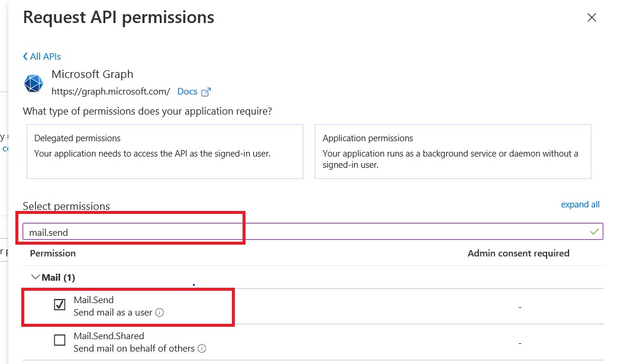
Task: Click the info icon beside Mail.Send.Shared
Action: (203, 349)
